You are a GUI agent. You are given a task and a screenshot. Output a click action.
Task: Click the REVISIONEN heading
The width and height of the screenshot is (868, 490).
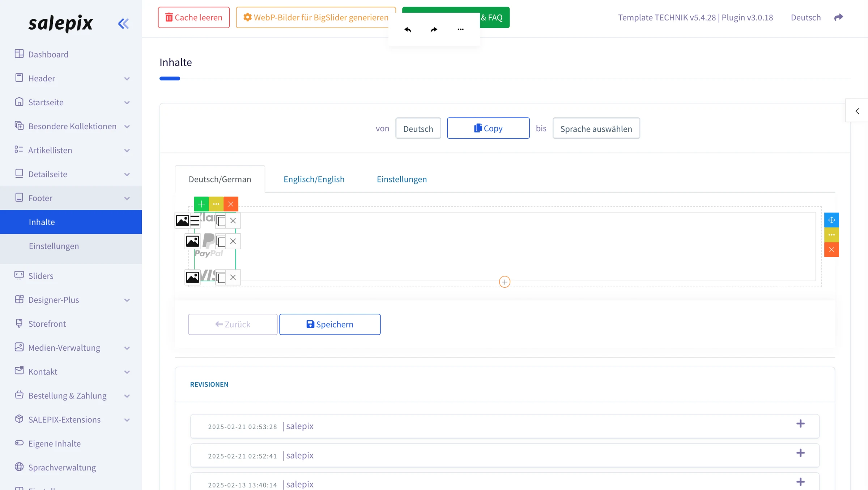point(209,384)
